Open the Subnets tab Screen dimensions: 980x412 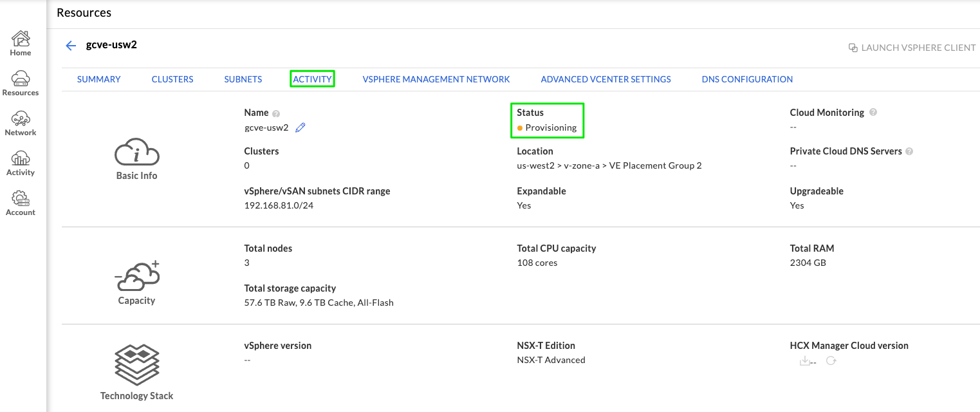coord(243,79)
